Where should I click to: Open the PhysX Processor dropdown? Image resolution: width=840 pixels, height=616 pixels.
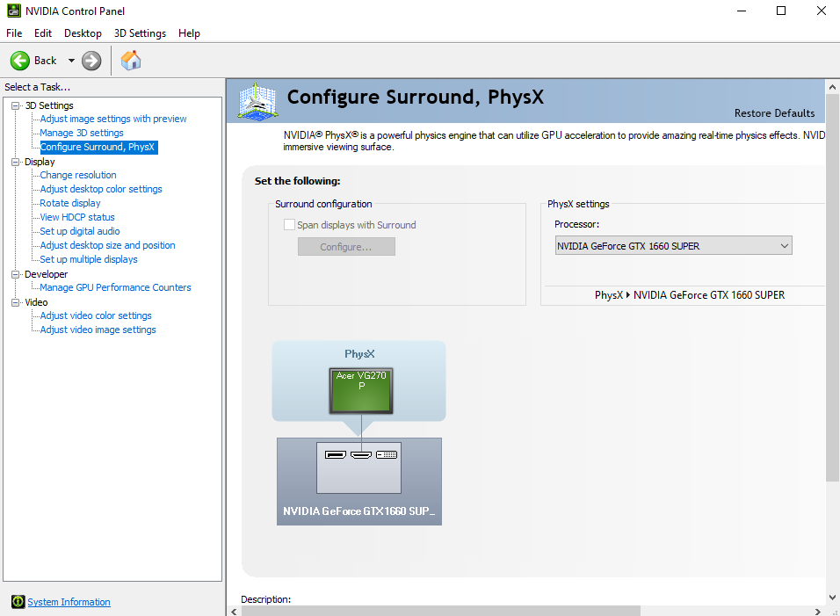click(673, 246)
